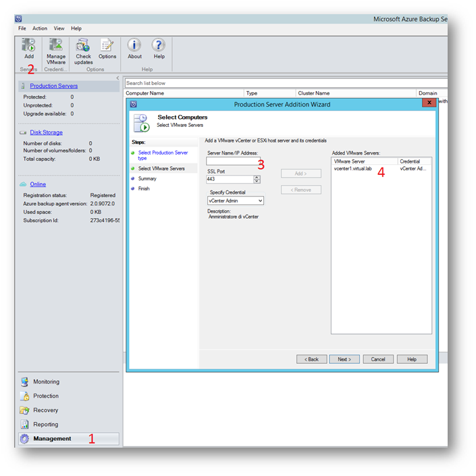This screenshot has height=476, width=476.
Task: Click the application icon in the title bar
Action: (x=18, y=19)
